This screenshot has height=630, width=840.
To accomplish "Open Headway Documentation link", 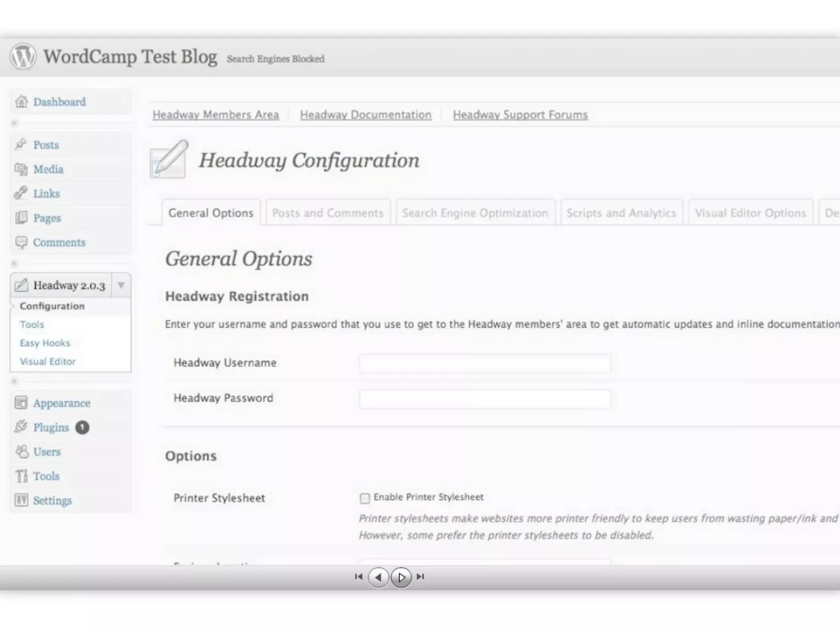I will (365, 115).
